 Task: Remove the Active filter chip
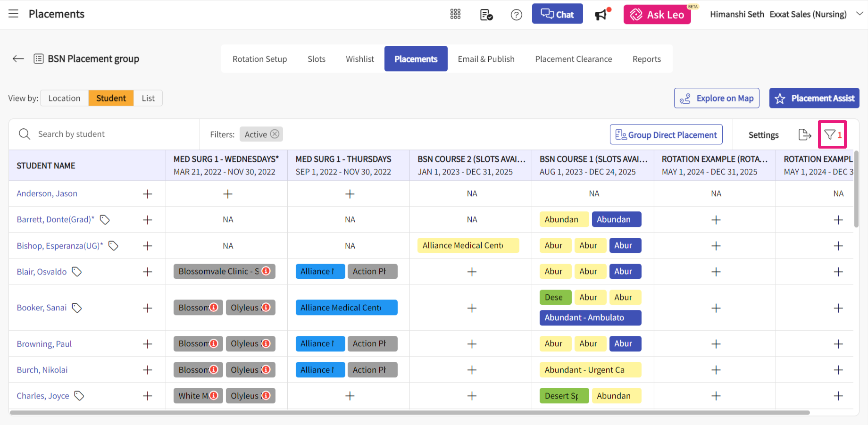(275, 134)
